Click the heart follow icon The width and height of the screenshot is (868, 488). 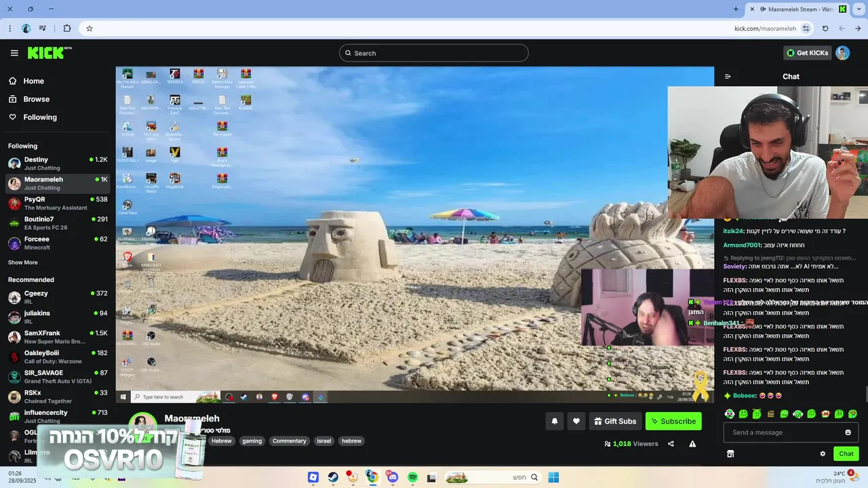point(576,421)
